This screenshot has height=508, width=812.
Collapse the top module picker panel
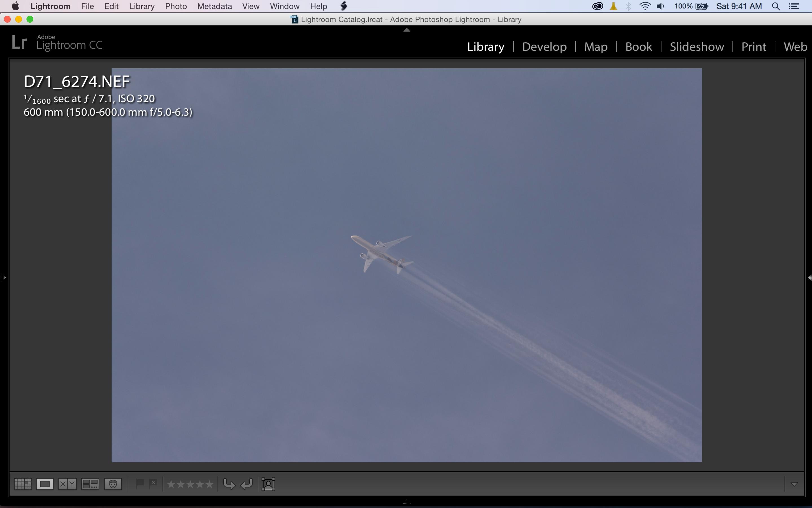[407, 30]
